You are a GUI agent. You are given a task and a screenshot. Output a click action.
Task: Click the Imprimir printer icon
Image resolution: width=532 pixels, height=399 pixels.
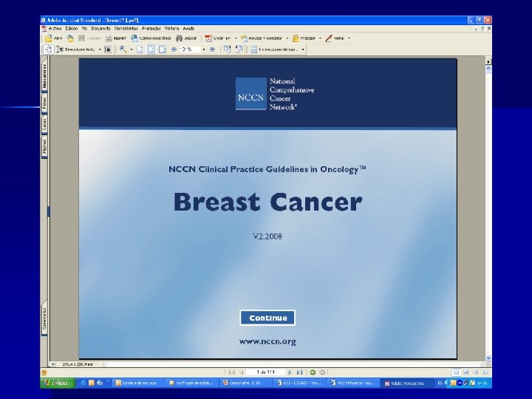coord(109,38)
